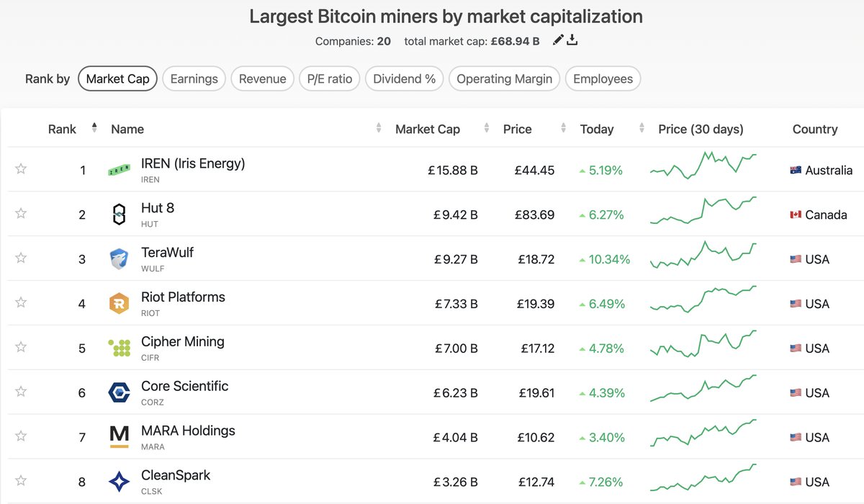Open the MARA Holdings link

(188, 431)
